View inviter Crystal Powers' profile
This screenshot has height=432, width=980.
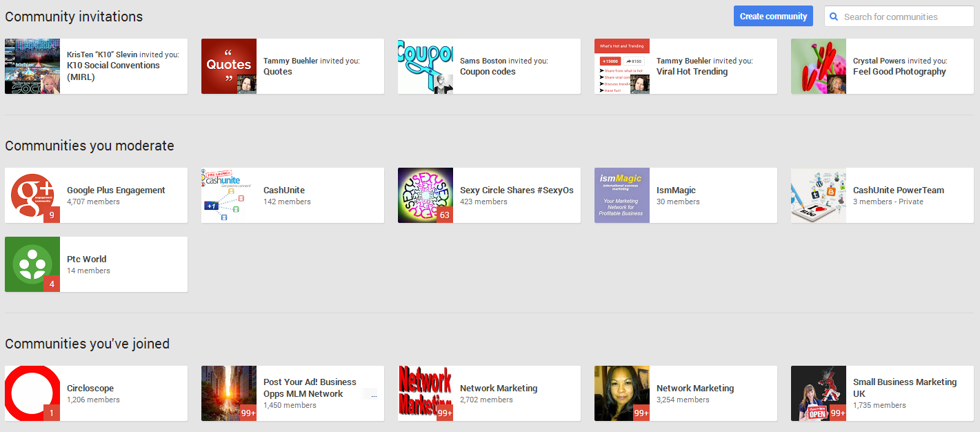(879, 61)
